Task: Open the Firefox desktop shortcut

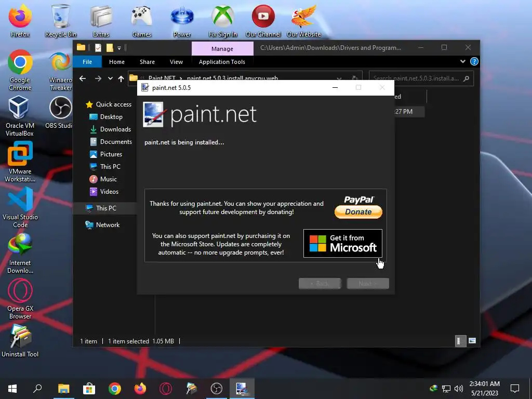Action: pos(20,20)
